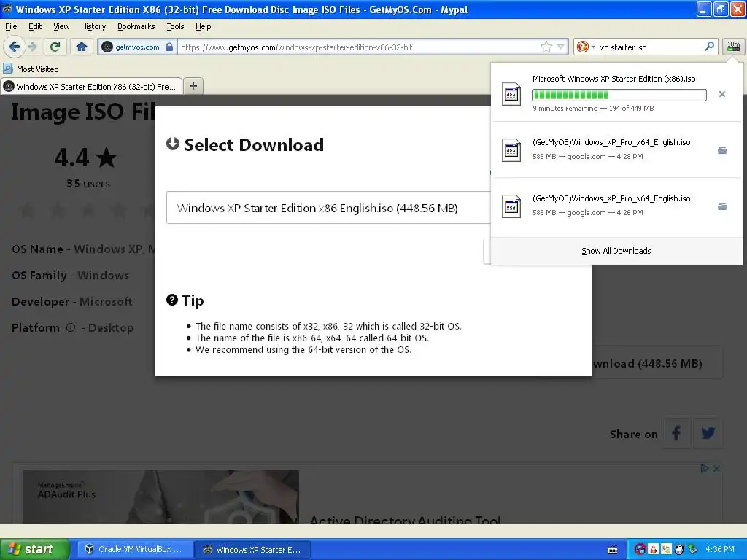The width and height of the screenshot is (747, 560).
Task: Click file icon of 4:28 PM XP Pro download
Action: [511, 150]
